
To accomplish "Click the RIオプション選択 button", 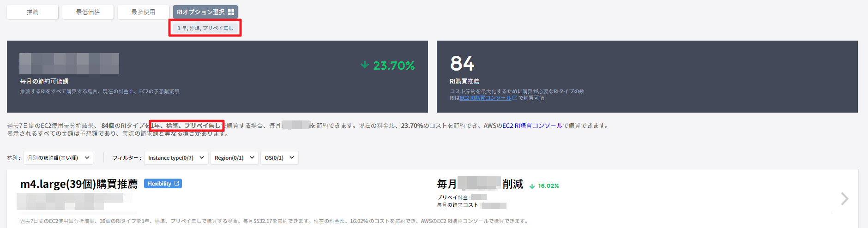I will tap(201, 12).
